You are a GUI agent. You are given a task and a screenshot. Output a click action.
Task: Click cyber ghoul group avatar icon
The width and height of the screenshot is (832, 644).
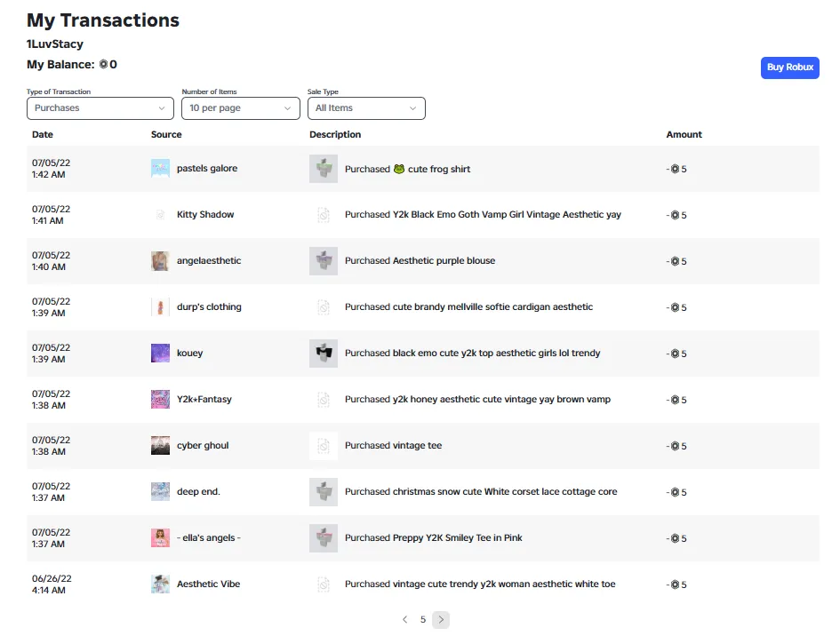pyautogui.click(x=160, y=445)
